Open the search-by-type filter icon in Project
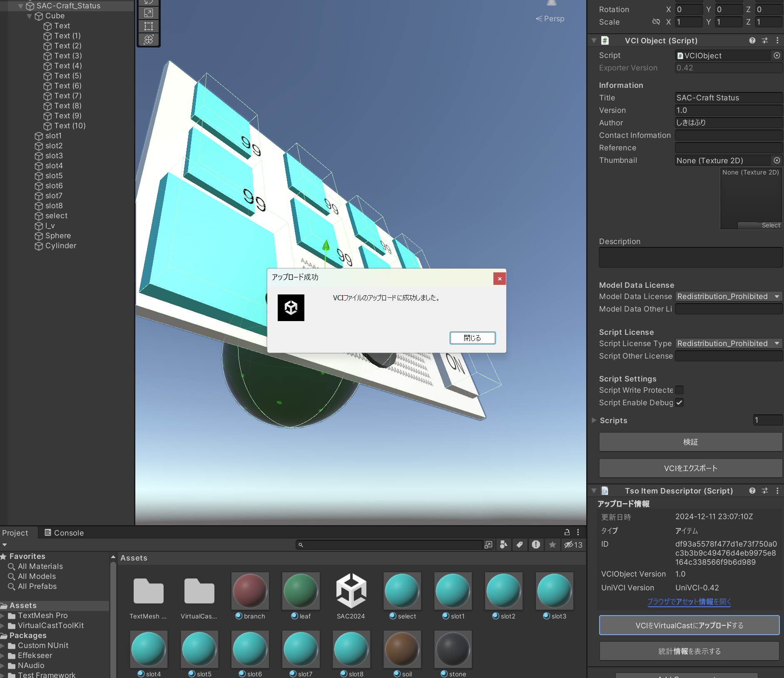Image resolution: width=784 pixels, height=678 pixels. (x=504, y=545)
